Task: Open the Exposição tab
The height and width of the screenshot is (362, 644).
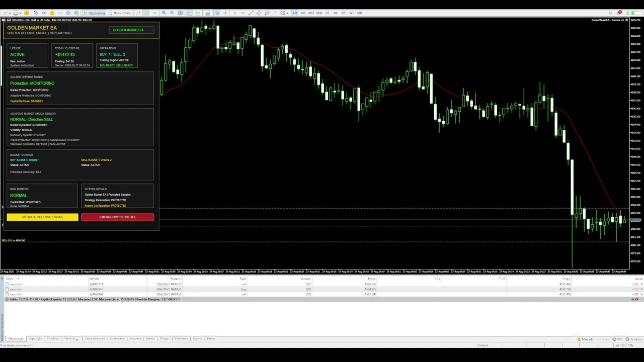Action: click(35, 338)
